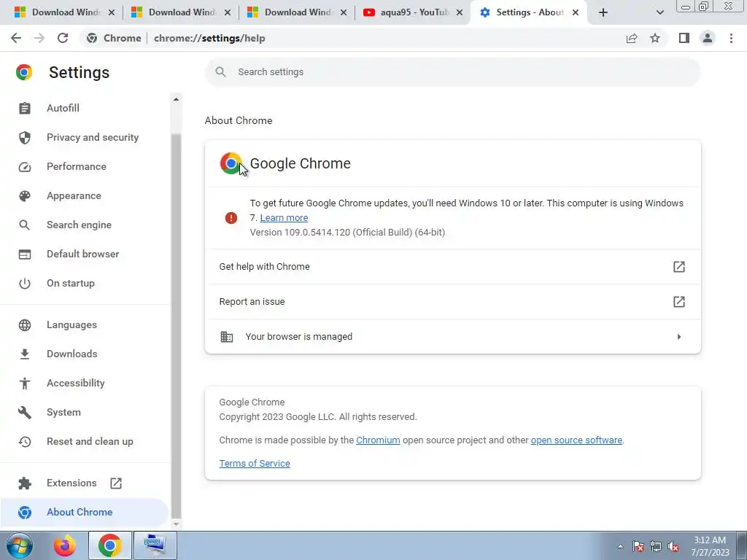Viewport: 747px width, 560px height.
Task: Open Get help with Chrome
Action: coord(452,267)
